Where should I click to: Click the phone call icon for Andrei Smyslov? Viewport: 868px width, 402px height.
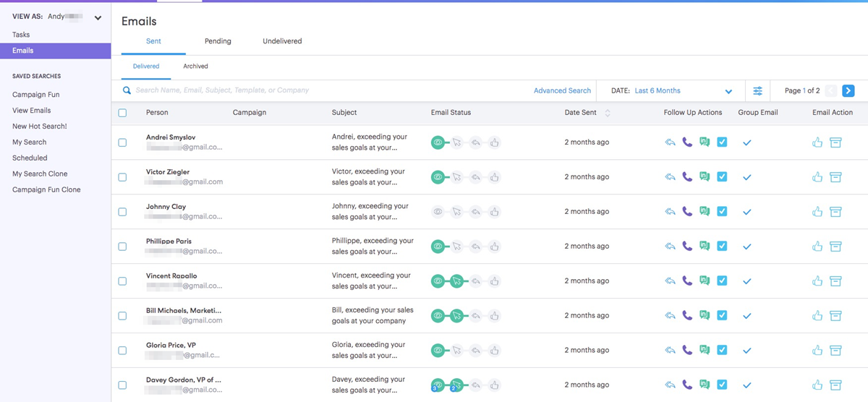click(x=687, y=142)
